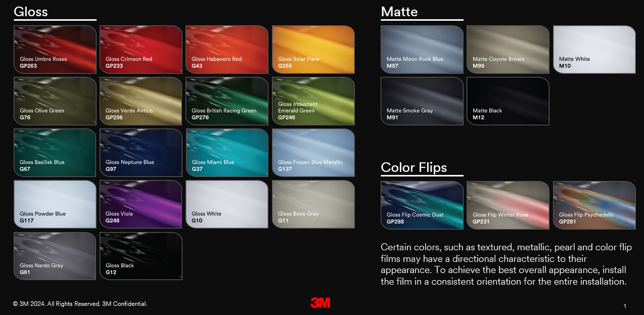Select the Gloss Neptune Blue G97 swatch
Viewport: 644px width, 315px height.
coord(141,153)
